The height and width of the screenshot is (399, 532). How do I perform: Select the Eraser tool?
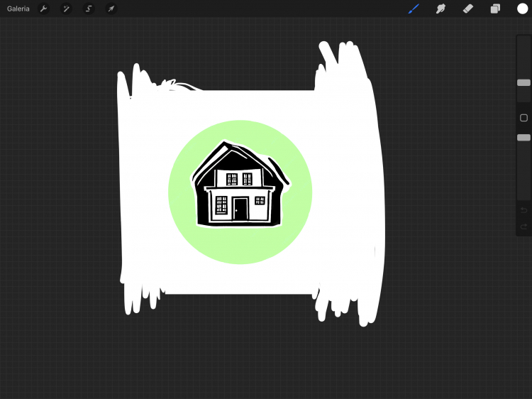click(467, 9)
